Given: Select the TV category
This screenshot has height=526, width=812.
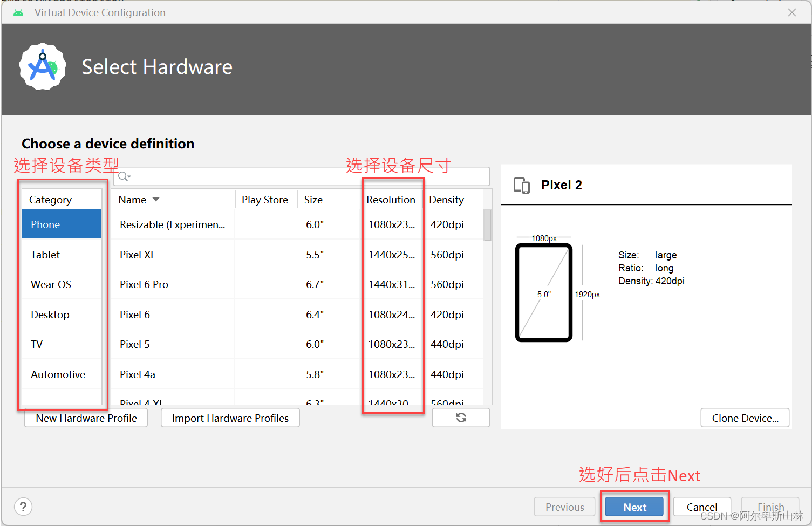Looking at the screenshot, I should tap(62, 344).
